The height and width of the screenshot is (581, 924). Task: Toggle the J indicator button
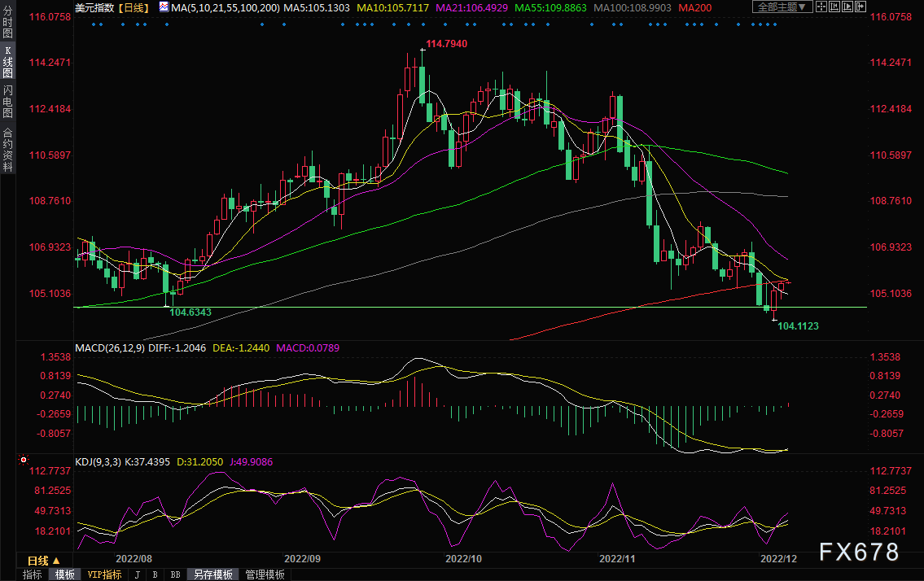137,574
